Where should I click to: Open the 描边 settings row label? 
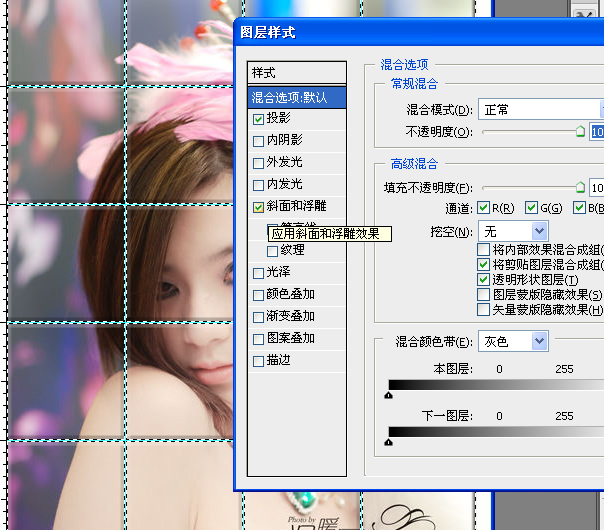278,360
